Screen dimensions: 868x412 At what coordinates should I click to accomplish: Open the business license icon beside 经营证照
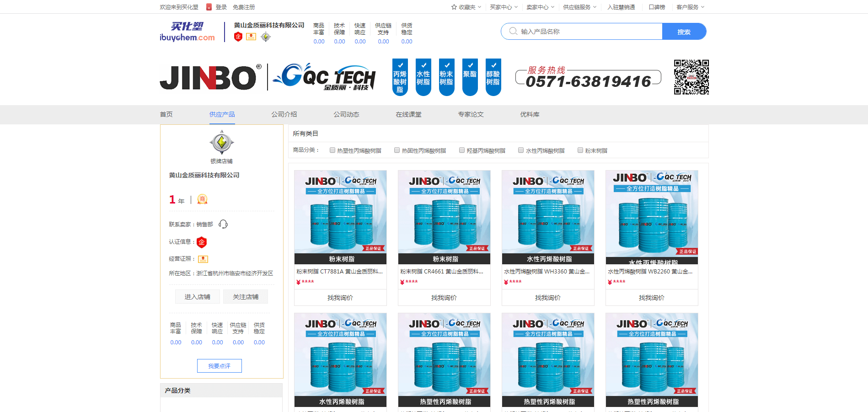[x=203, y=259]
